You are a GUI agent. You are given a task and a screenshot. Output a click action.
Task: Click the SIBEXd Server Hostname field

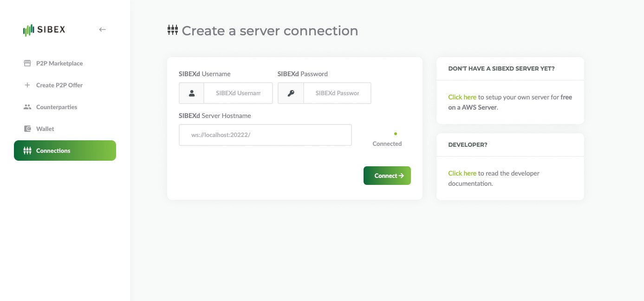point(265,135)
